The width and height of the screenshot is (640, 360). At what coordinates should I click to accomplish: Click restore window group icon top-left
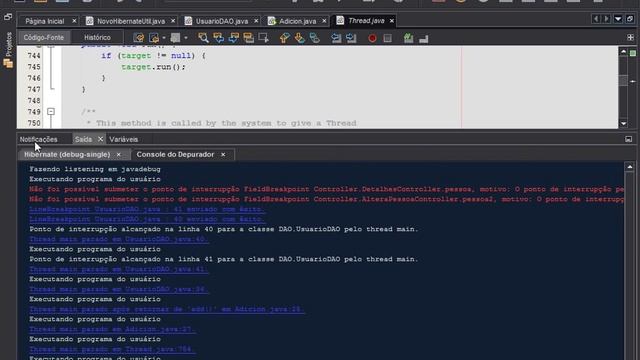click(x=8, y=17)
